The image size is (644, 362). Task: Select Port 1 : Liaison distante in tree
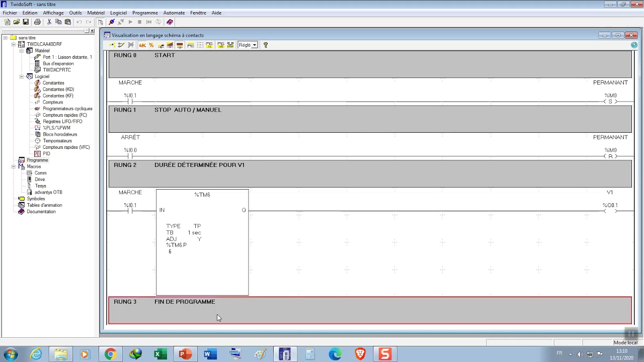coord(67,57)
